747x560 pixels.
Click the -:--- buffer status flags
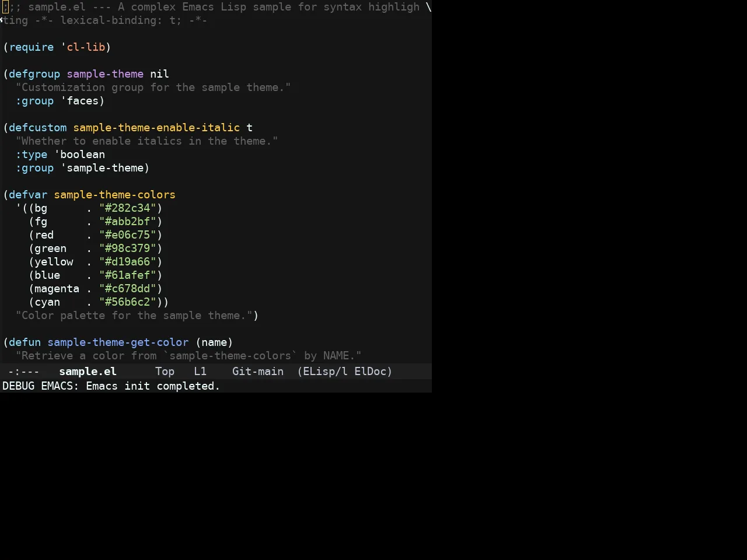[24, 372]
